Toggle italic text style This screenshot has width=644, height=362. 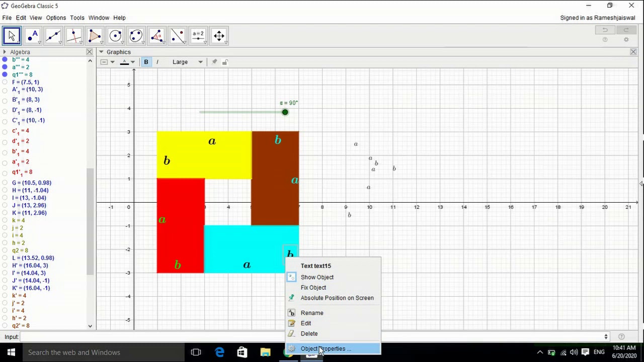pos(157,62)
